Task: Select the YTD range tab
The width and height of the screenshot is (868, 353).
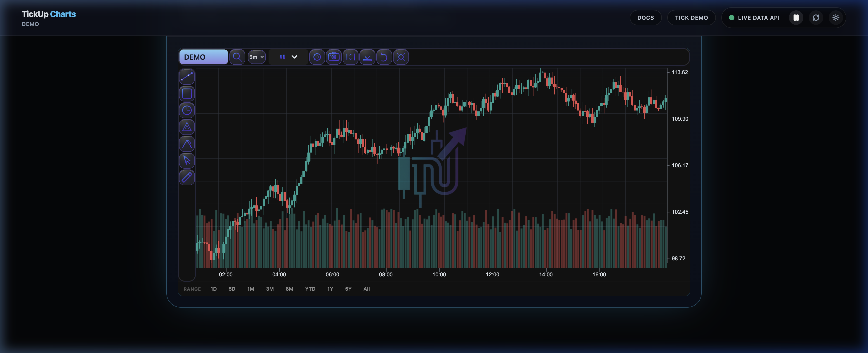Action: tap(310, 289)
